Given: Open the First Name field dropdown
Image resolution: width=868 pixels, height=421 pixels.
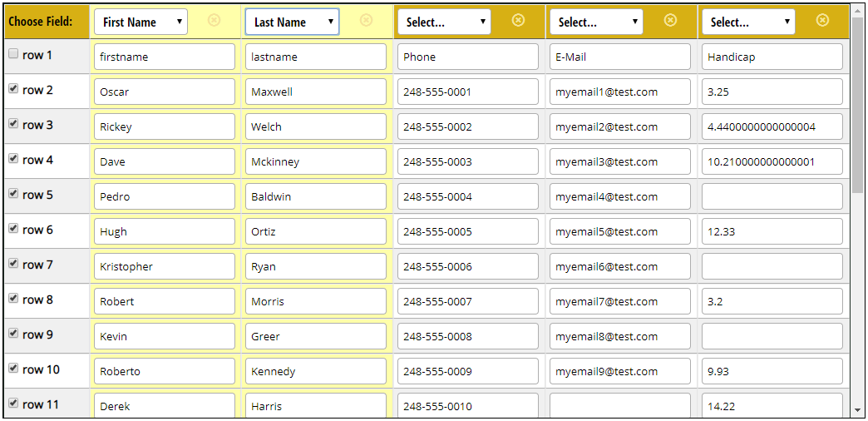Looking at the screenshot, I should pos(141,22).
